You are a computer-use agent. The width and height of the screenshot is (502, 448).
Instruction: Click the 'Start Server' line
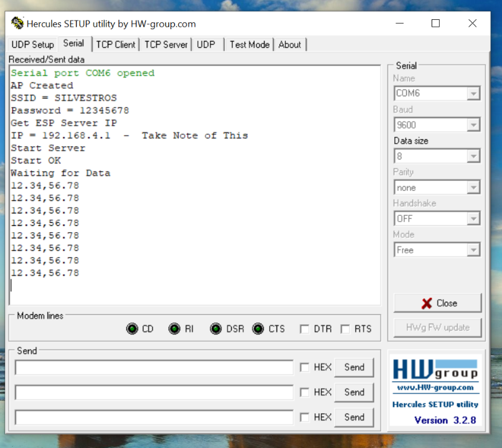pyautogui.click(x=48, y=148)
